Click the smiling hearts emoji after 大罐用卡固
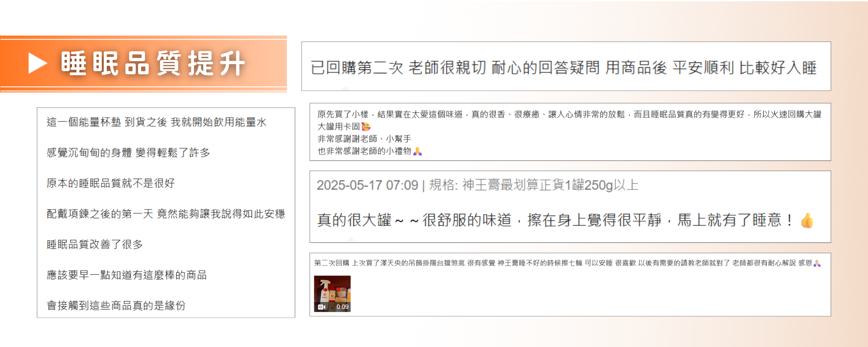This screenshot has width=868, height=347. 366,127
